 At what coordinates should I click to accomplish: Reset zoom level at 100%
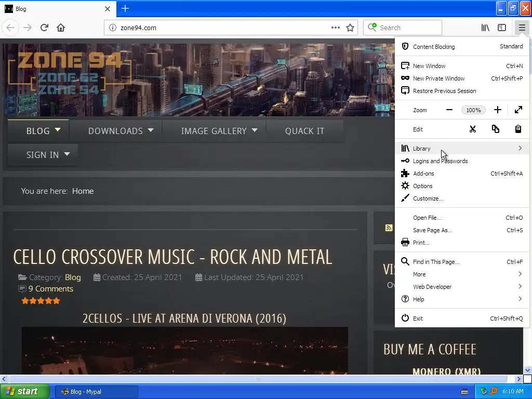click(473, 110)
